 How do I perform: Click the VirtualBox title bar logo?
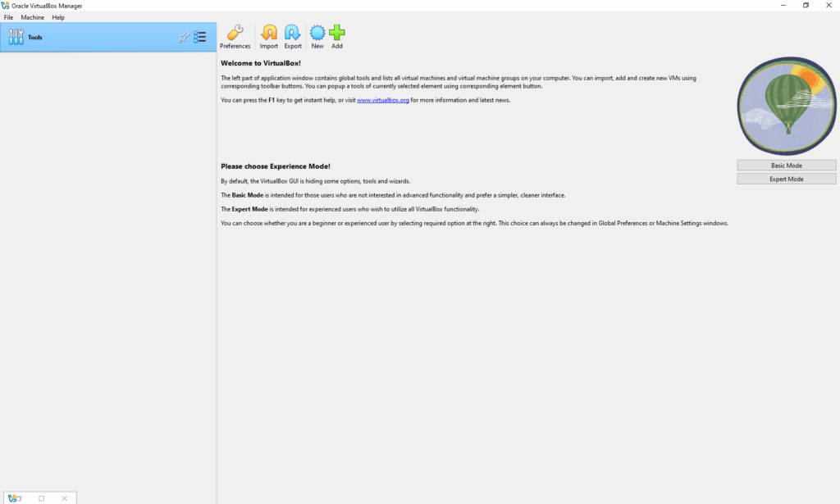pyautogui.click(x=6, y=6)
